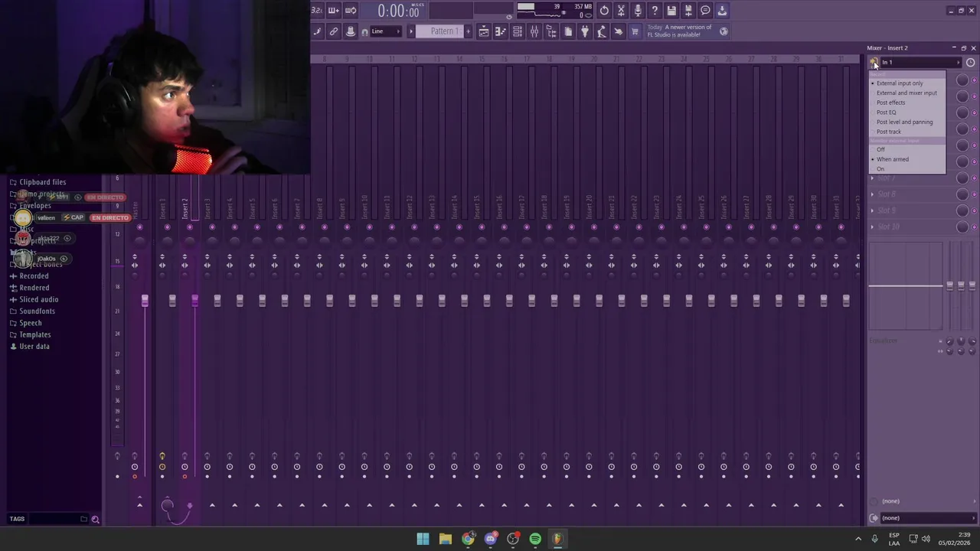Click the stamp tool icon
This screenshot has width=980, height=551.
click(351, 31)
